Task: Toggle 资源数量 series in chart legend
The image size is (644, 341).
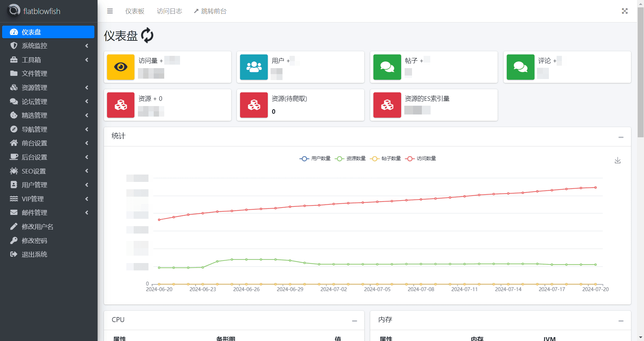Action: point(350,158)
